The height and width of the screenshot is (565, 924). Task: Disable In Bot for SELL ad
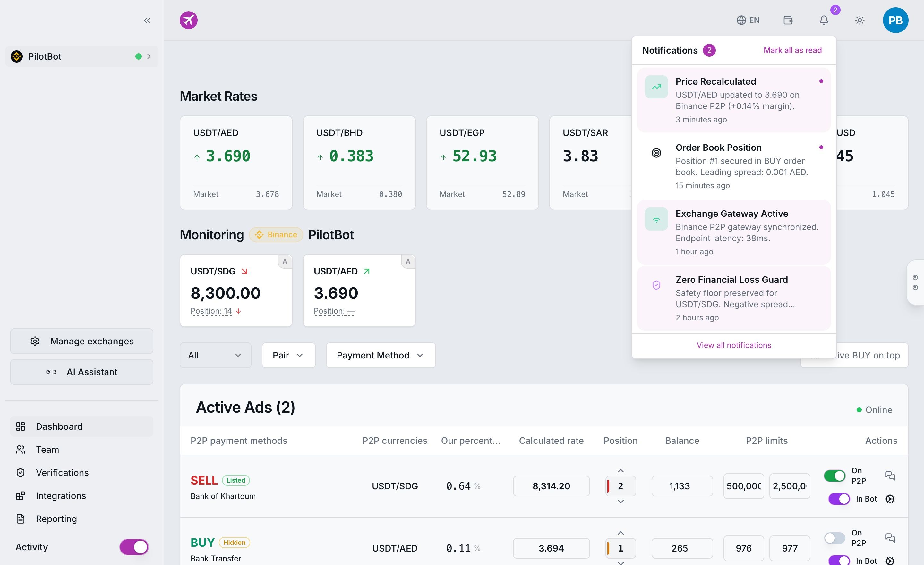tap(839, 499)
